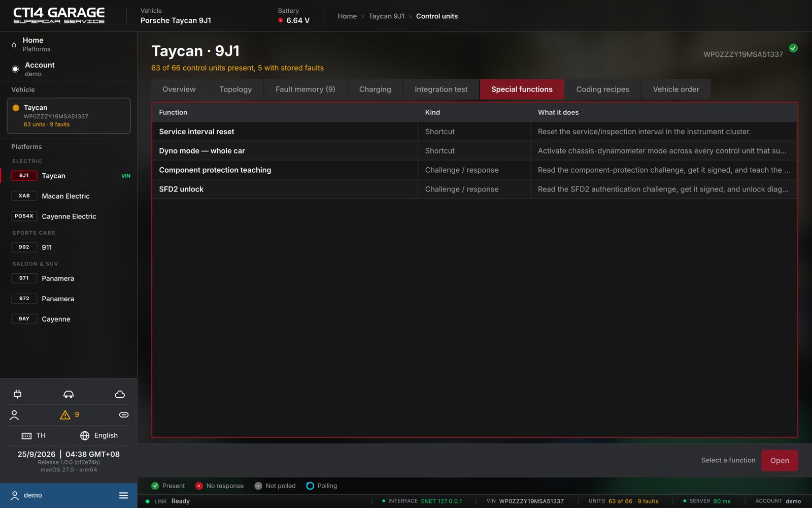
Task: Choose the English language selector
Action: 99,436
